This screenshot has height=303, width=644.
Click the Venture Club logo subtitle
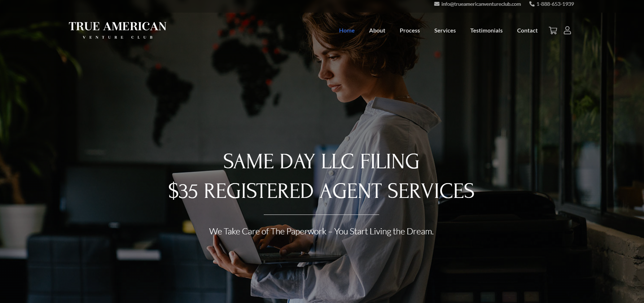pyautogui.click(x=118, y=37)
